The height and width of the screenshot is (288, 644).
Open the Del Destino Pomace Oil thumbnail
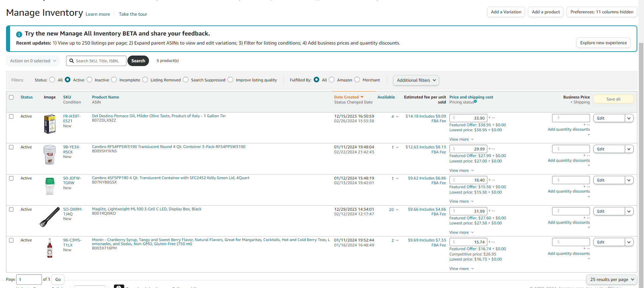click(50, 124)
